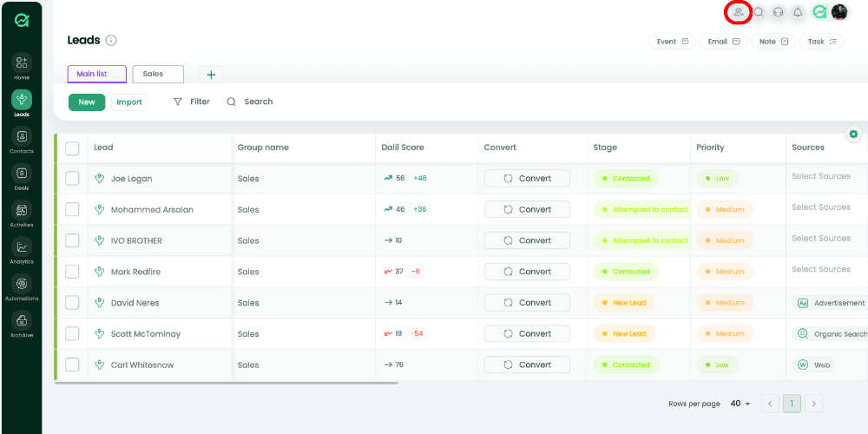
Task: Click the lead icon beside Joe Logan
Action: click(x=100, y=178)
